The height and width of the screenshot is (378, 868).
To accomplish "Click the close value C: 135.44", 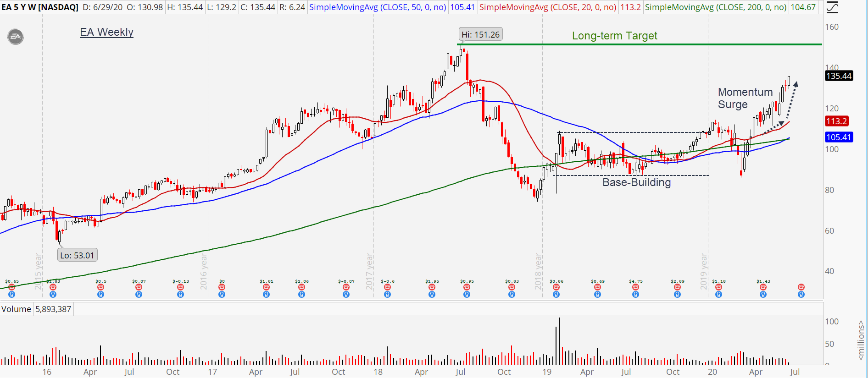I will 258,7.
